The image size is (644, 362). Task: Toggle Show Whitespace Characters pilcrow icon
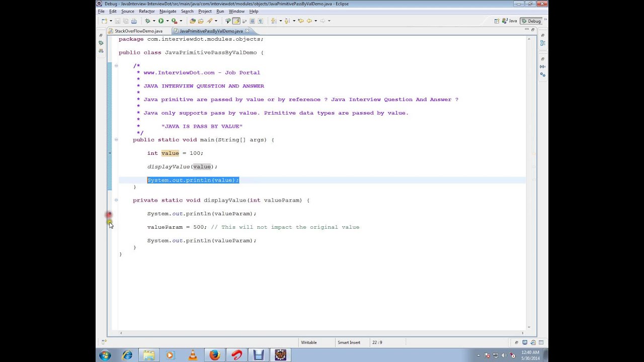[x=261, y=21]
